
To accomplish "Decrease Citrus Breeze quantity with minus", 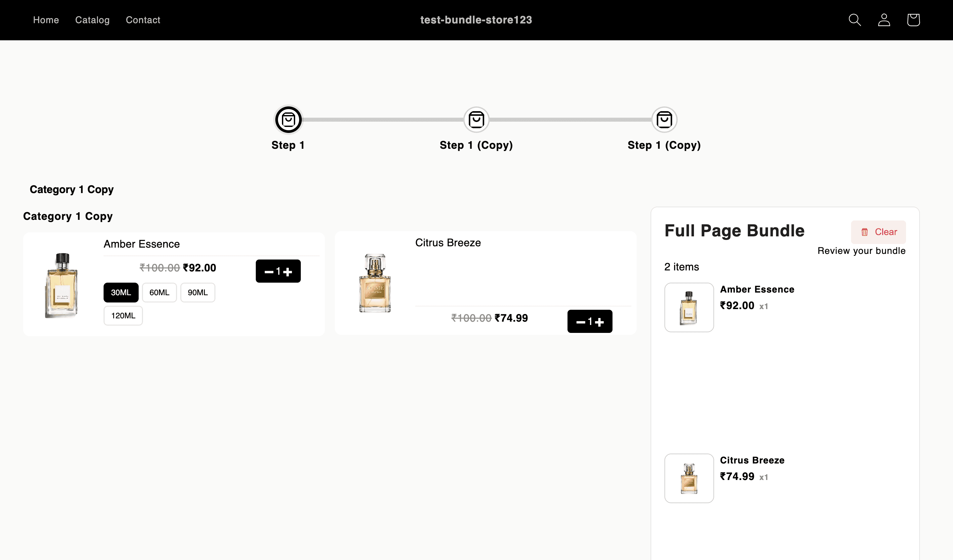I will pyautogui.click(x=580, y=322).
